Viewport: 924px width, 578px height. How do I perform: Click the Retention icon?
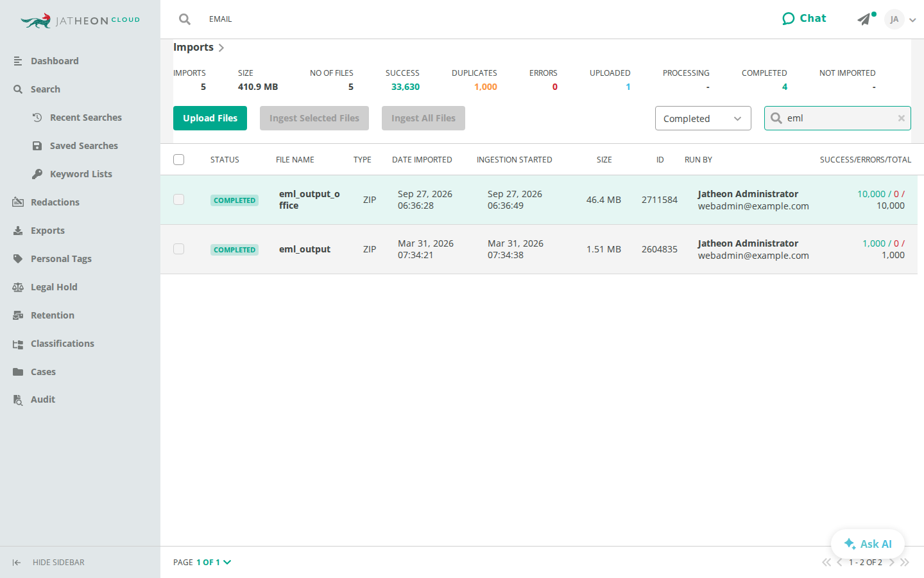pyautogui.click(x=18, y=315)
